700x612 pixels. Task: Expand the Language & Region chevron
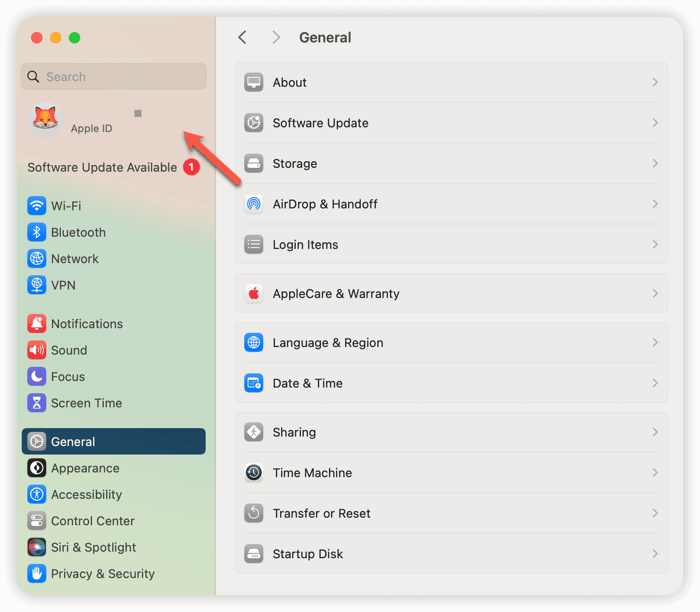click(x=655, y=342)
